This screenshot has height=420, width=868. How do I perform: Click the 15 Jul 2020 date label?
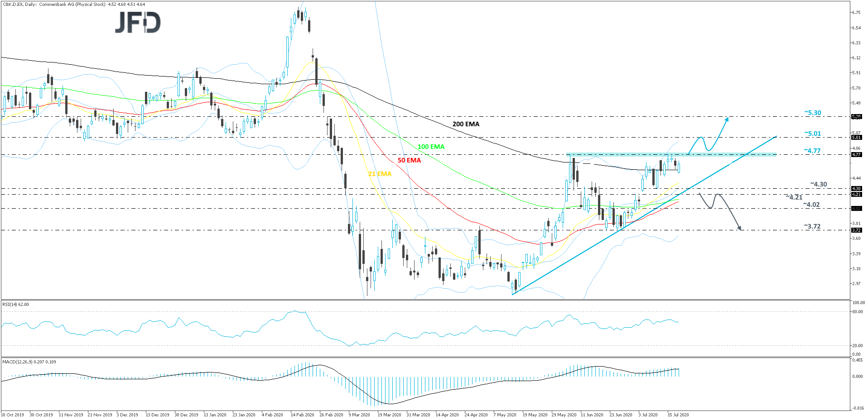click(x=678, y=414)
